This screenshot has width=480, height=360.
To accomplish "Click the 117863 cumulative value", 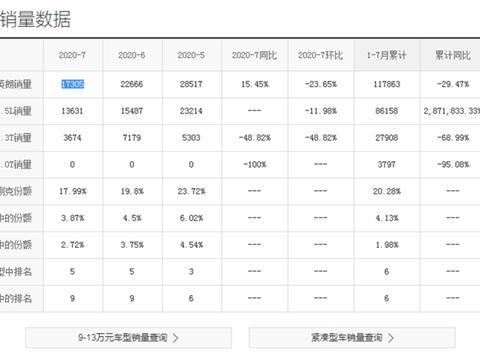I will [x=387, y=84].
